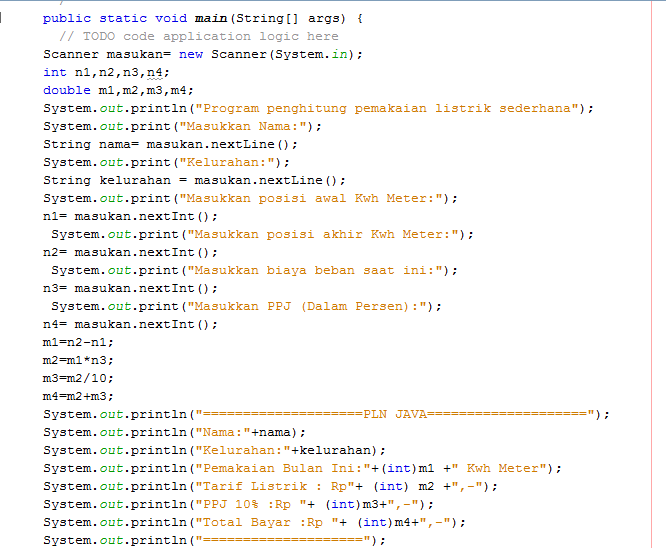
Task: Click the m3=m2/10 assignment
Action: [78, 379]
